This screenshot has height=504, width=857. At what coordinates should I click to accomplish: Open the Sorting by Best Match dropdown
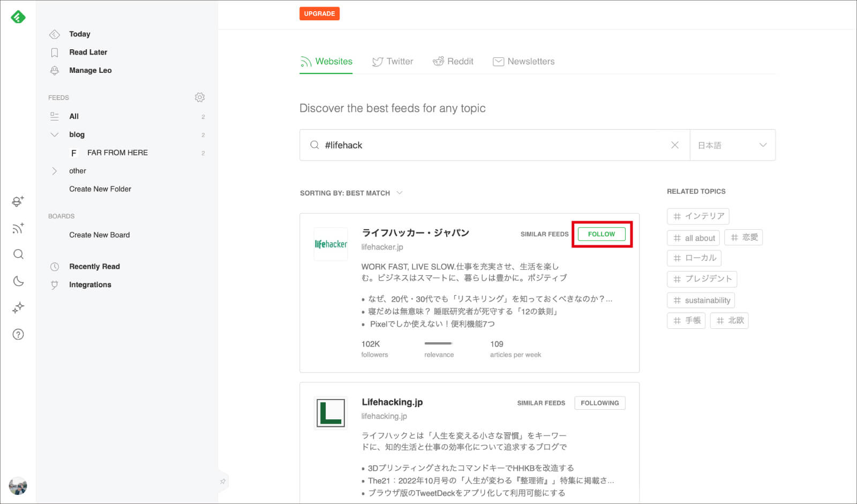(351, 193)
